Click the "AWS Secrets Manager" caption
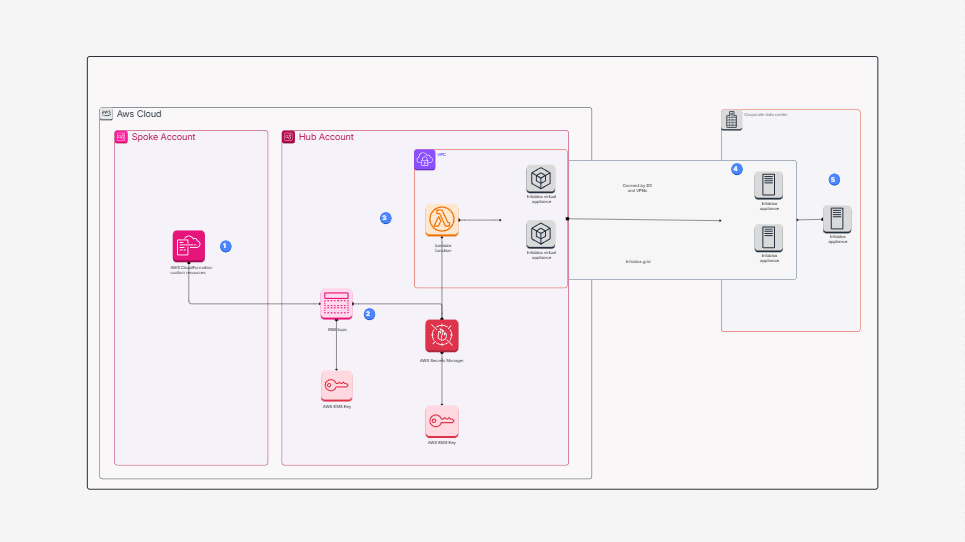965x542 pixels. (x=442, y=361)
